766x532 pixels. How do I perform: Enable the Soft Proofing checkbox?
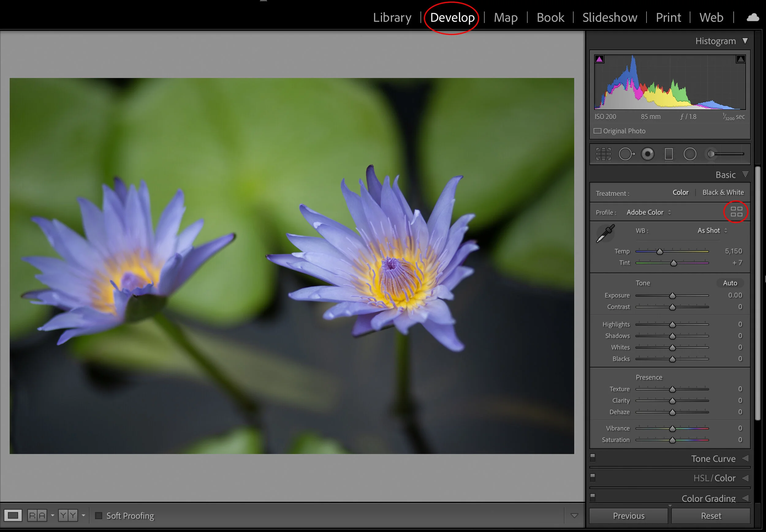tap(99, 516)
